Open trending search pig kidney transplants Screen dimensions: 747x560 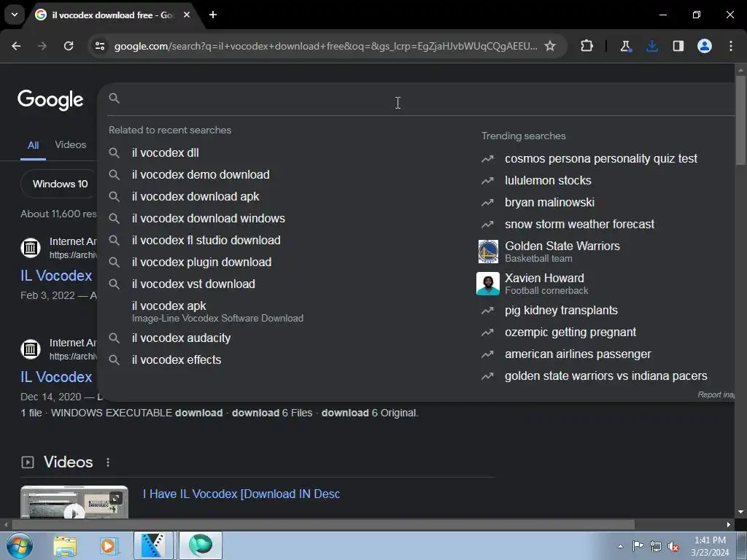tap(561, 311)
